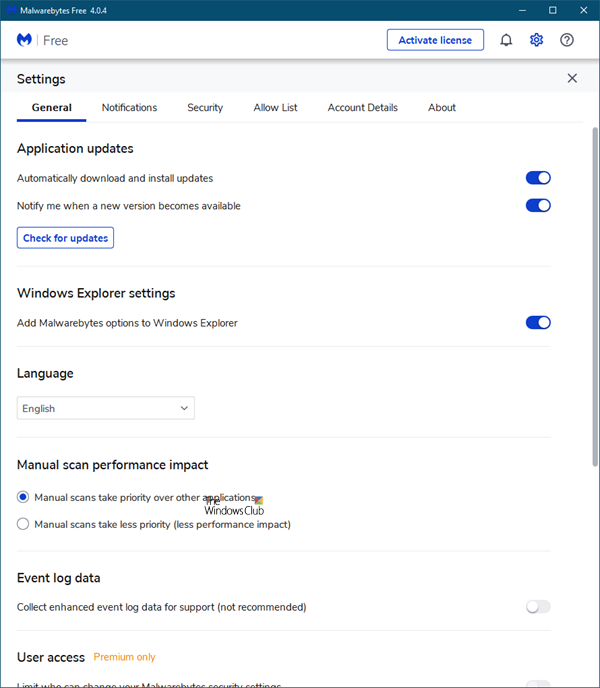Click the Settings page title
This screenshot has width=600, height=688.
pyautogui.click(x=41, y=79)
